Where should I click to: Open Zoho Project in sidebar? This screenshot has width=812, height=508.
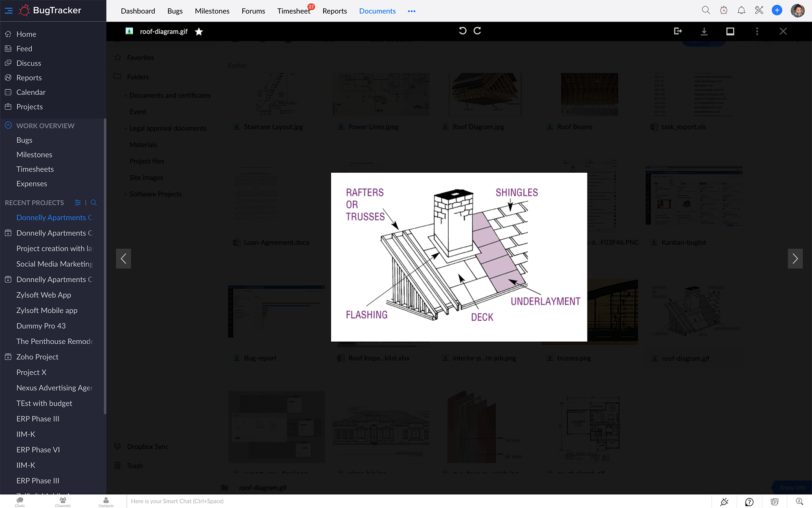pos(37,357)
